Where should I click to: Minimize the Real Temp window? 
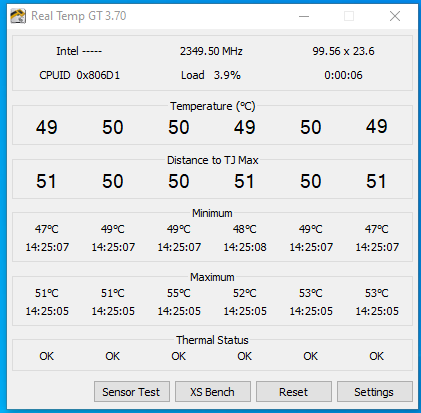coord(304,16)
